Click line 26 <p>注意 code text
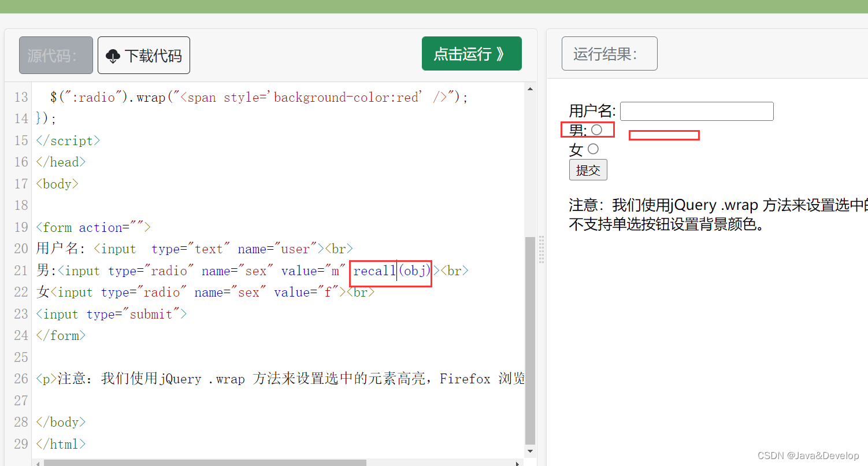 click(x=280, y=379)
